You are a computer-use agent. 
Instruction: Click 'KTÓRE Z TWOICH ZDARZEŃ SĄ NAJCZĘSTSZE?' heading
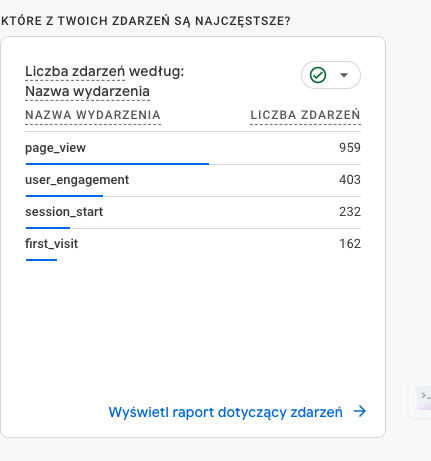pos(146,21)
